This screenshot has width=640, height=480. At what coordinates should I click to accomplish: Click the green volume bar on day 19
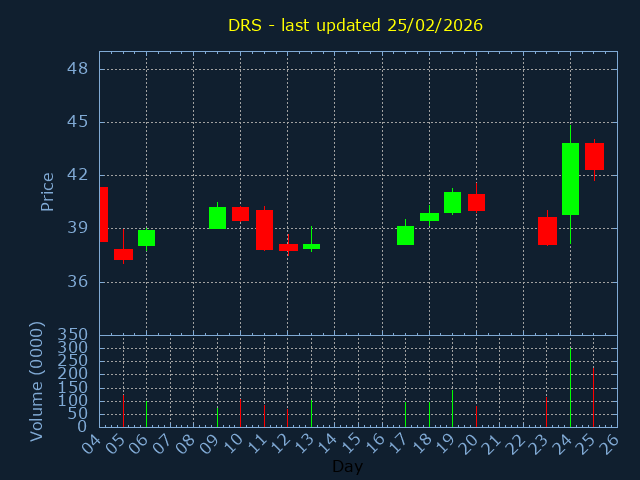[452, 408]
